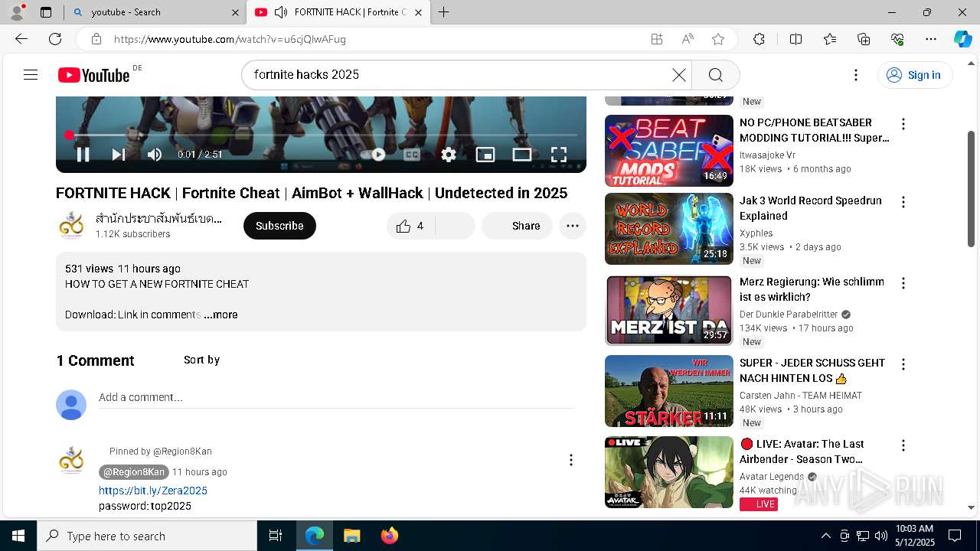Go back in browser
Viewport: 980px width, 551px height.
pyautogui.click(x=21, y=39)
